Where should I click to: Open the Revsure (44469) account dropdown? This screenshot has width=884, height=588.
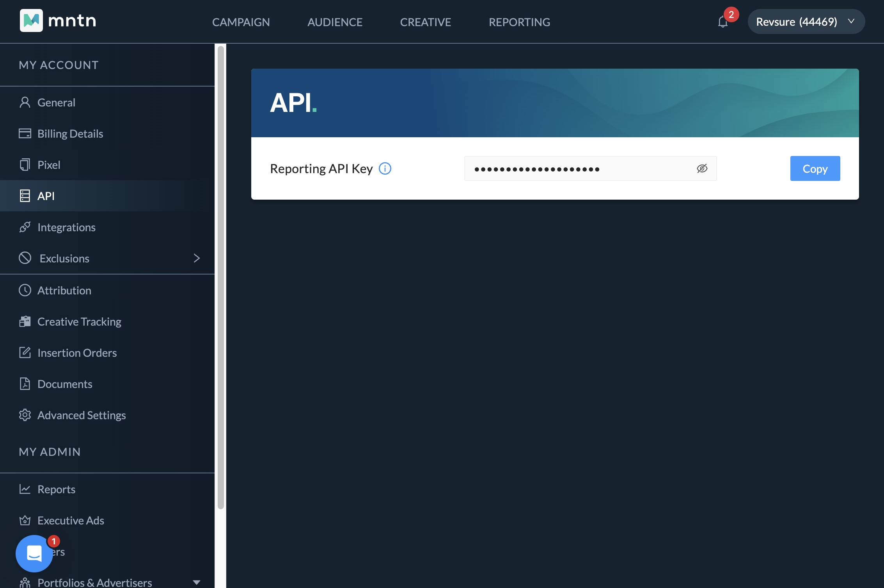click(x=806, y=21)
